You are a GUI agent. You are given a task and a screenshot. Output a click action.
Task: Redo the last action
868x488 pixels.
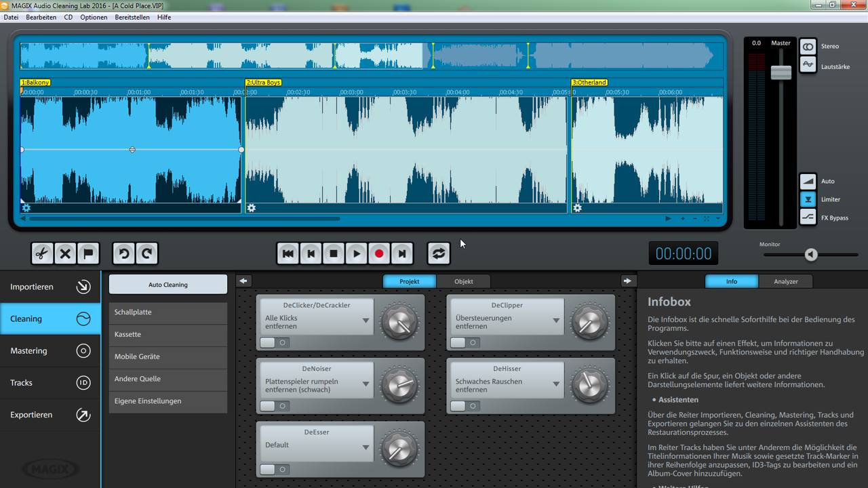pos(146,253)
